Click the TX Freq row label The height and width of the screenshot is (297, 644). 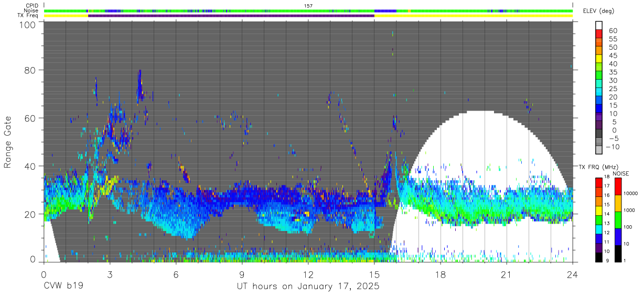(28, 16)
